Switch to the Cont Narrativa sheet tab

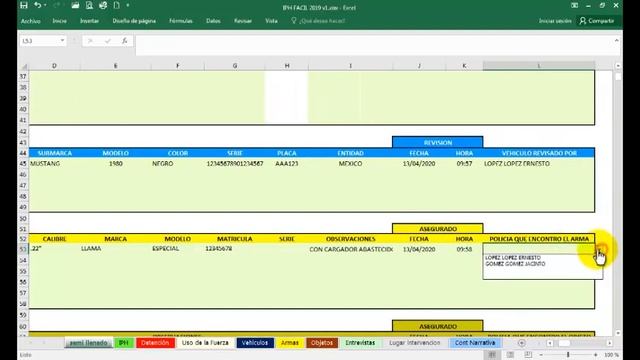click(x=475, y=343)
